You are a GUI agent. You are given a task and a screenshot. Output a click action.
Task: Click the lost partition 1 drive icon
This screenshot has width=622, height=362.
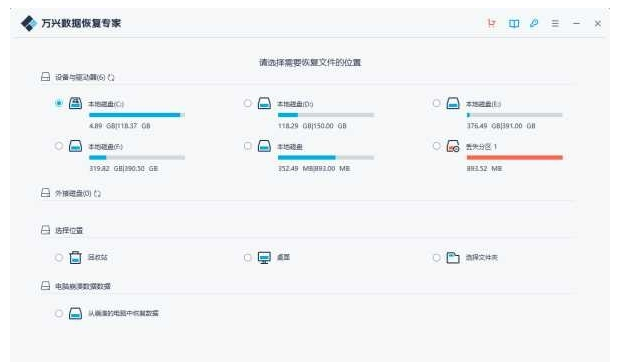point(453,146)
